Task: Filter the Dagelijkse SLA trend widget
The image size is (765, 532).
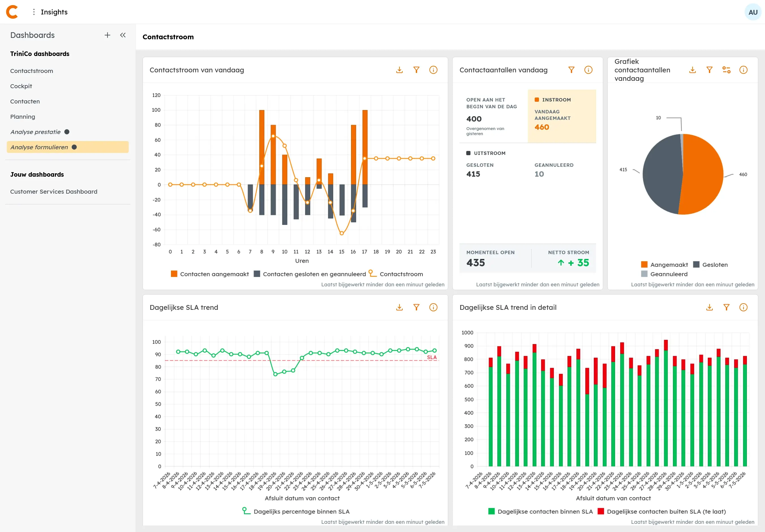Action: (x=416, y=307)
